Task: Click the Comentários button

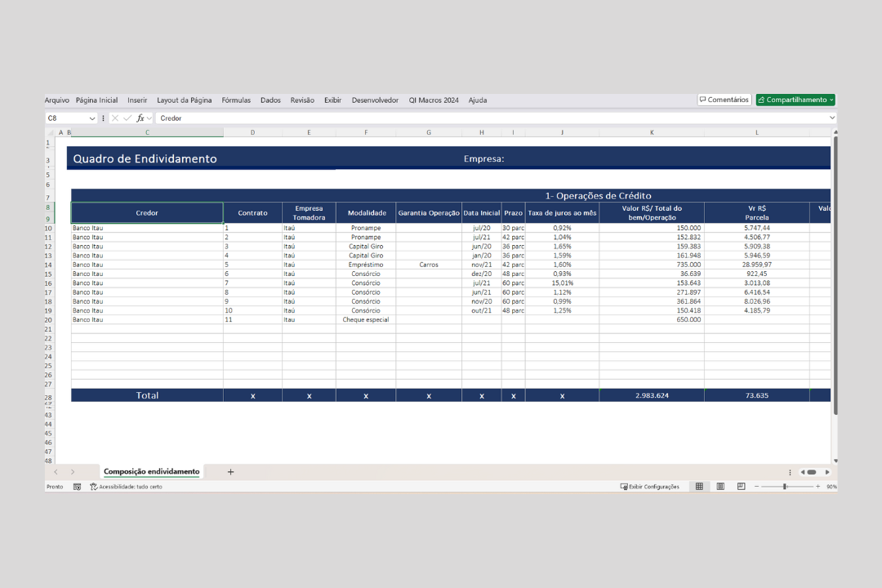Action: [724, 100]
